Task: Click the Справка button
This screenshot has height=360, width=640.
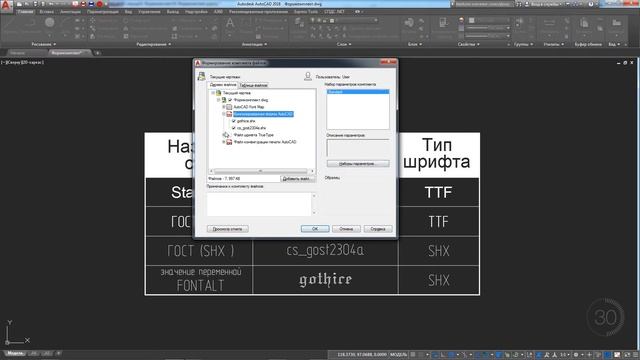Action: (x=378, y=229)
